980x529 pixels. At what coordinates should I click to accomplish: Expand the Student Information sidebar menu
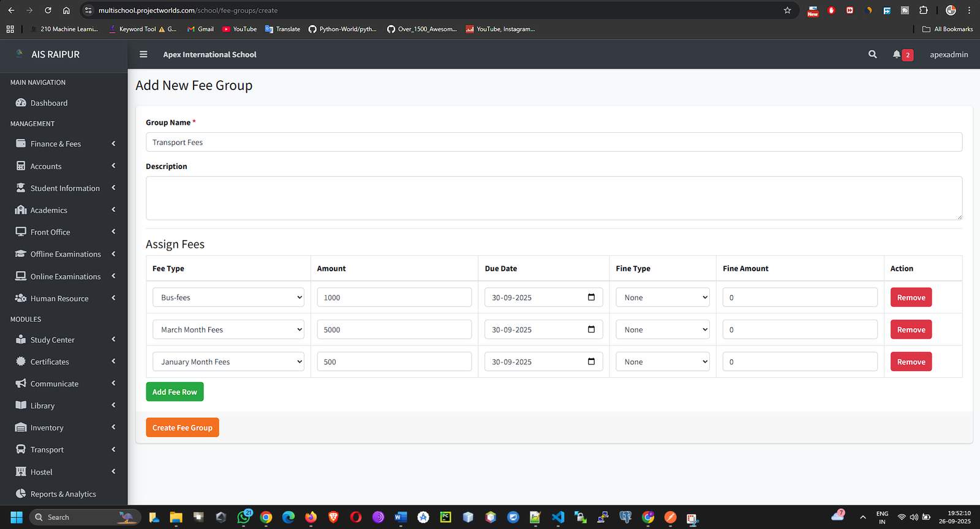tap(64, 188)
